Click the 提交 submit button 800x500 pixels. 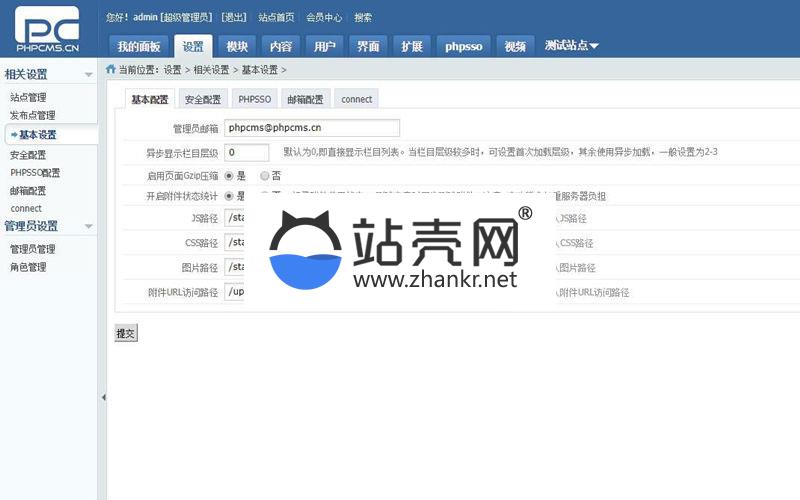point(125,334)
